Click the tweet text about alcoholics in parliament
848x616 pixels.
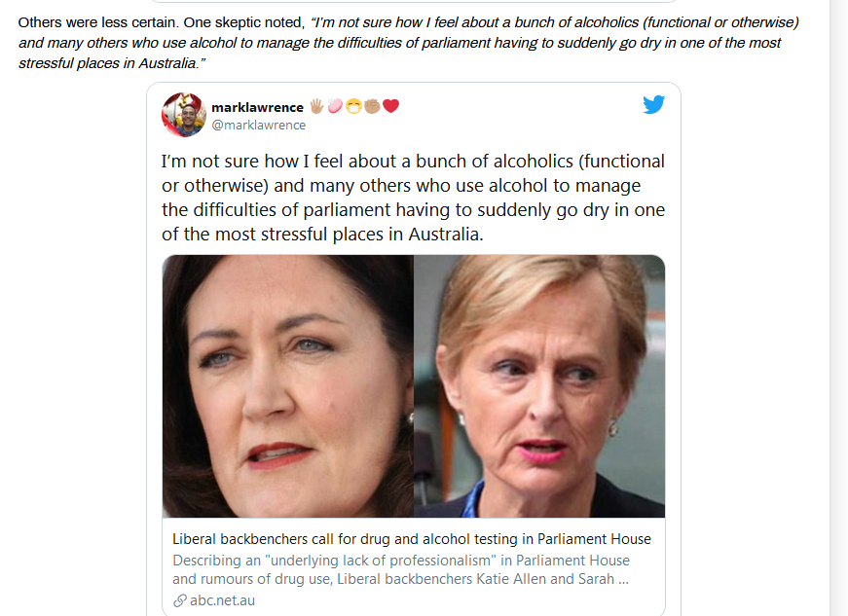pyautogui.click(x=413, y=198)
